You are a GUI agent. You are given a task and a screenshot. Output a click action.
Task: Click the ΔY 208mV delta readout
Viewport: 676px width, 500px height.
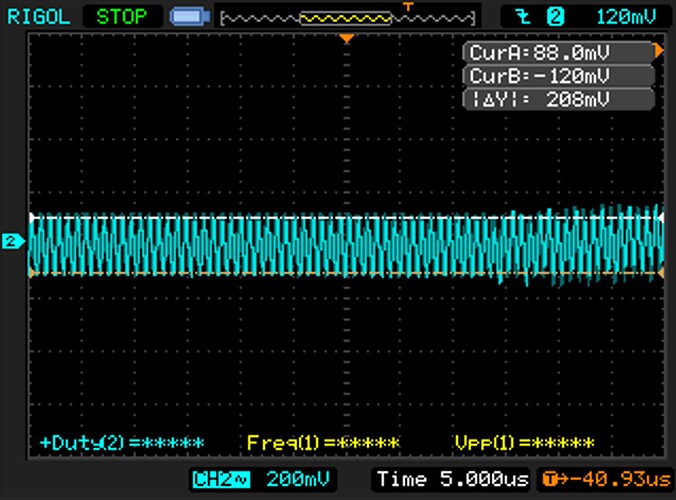(x=556, y=99)
